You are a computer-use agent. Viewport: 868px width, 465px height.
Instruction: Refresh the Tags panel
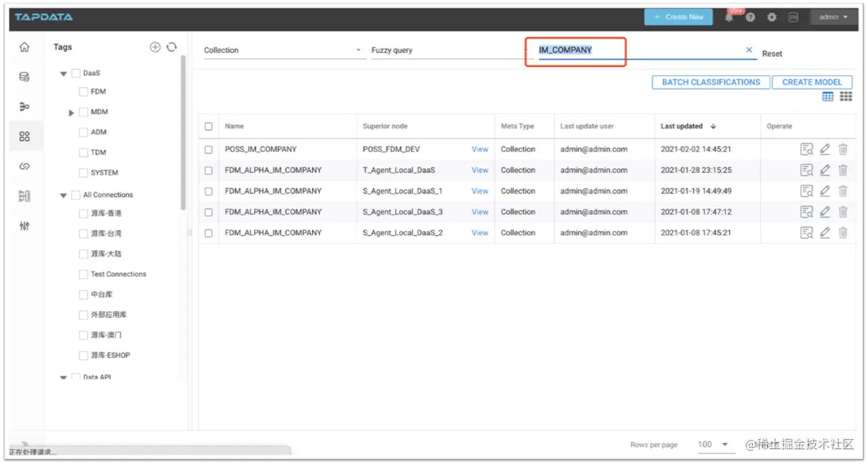point(172,47)
